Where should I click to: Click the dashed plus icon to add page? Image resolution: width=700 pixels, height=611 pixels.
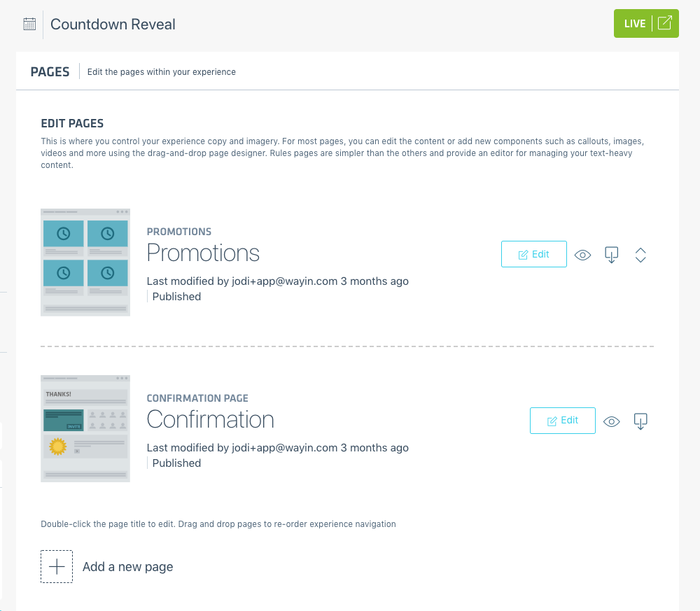57,567
